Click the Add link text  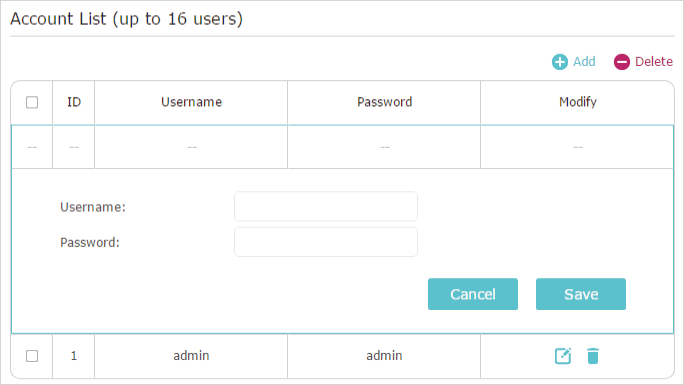584,61
